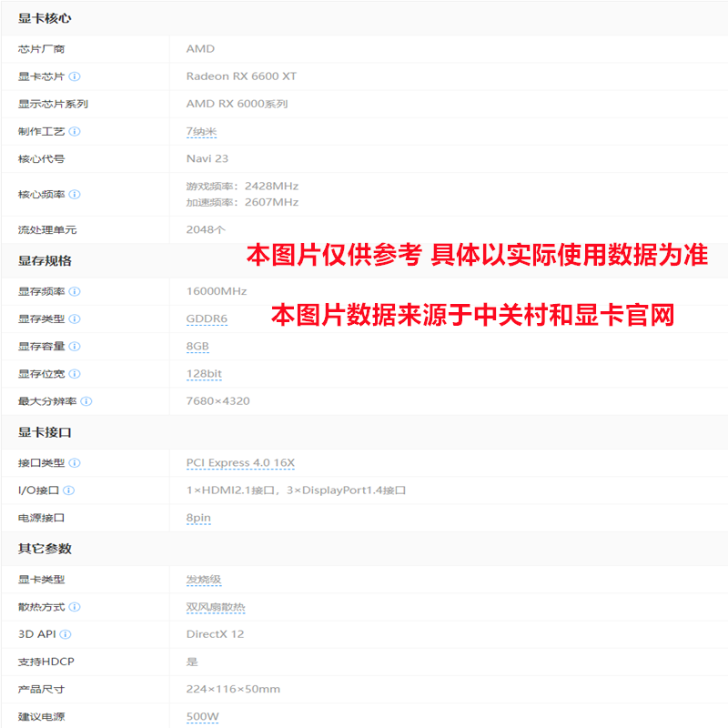
Task: Select the 16000MHz memory frequency value
Action: coord(217,291)
